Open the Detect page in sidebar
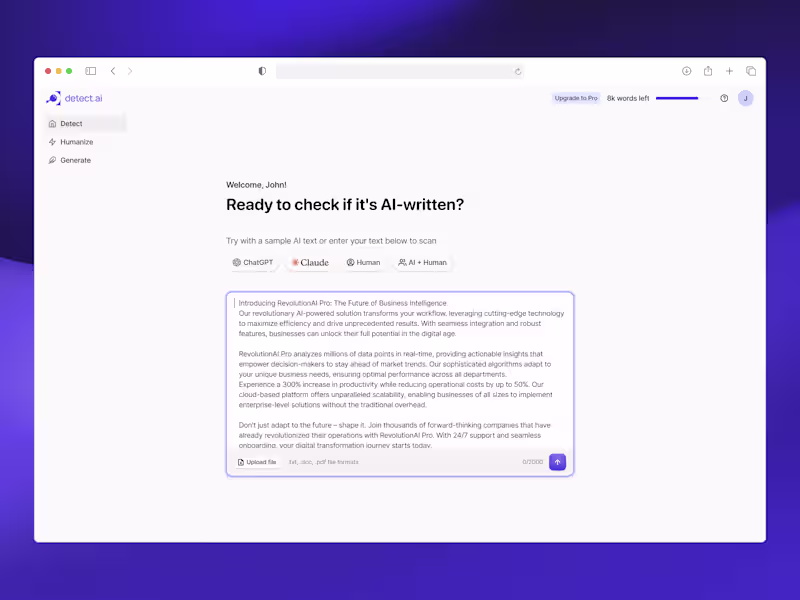800x600 pixels. click(86, 123)
